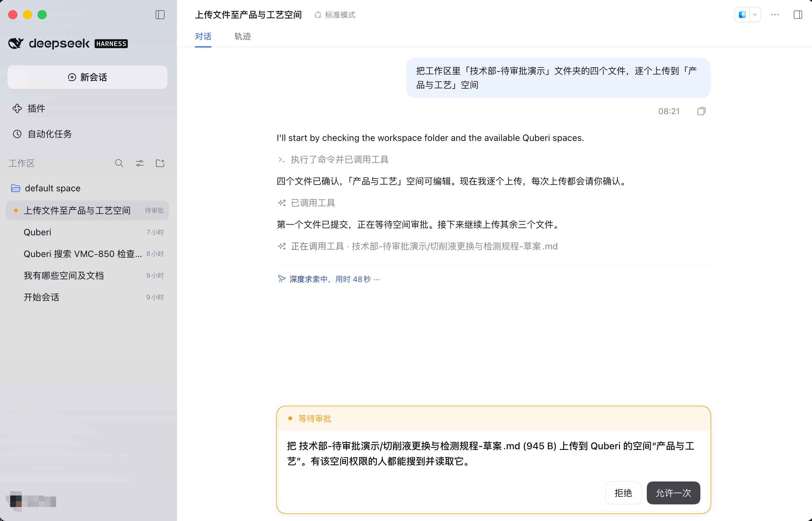Open the Finder app icon button
This screenshot has height=521, width=812.
(x=742, y=15)
